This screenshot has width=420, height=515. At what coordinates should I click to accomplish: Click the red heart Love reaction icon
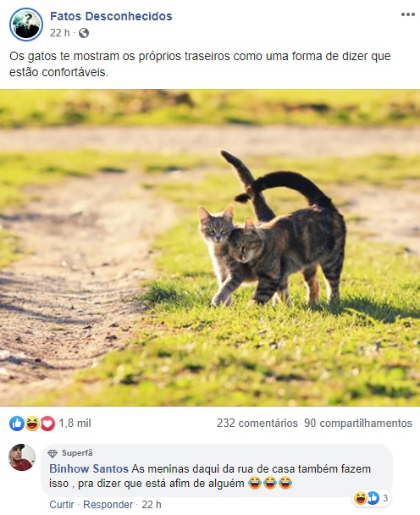[47, 424]
